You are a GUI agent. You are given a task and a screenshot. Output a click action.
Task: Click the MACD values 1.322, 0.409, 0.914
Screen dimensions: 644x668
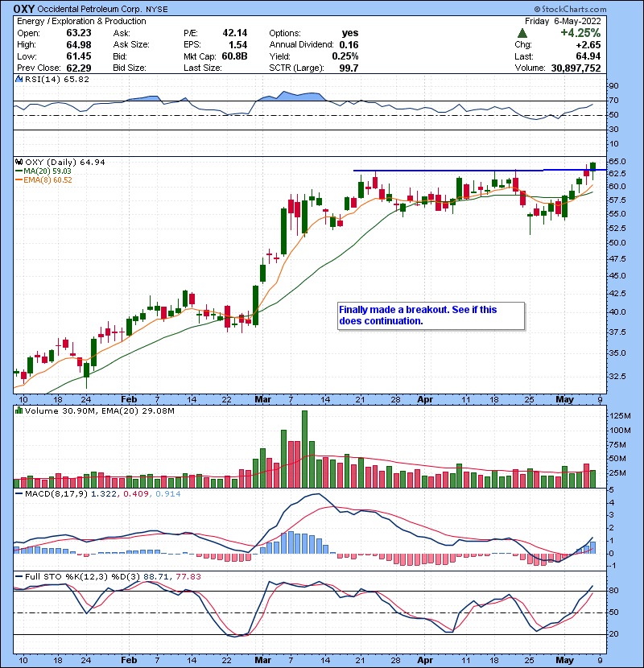pyautogui.click(x=136, y=494)
